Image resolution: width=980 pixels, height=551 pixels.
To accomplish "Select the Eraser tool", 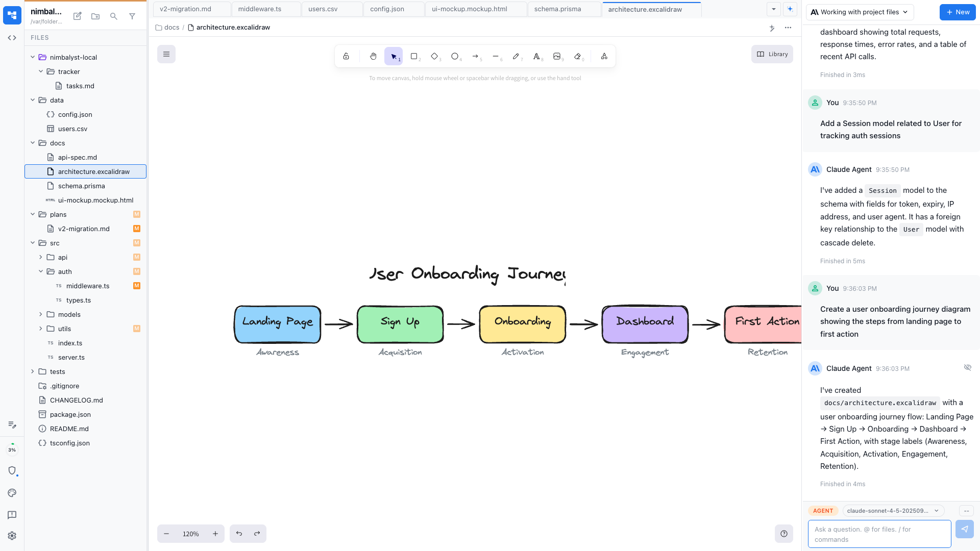I will (x=577, y=56).
